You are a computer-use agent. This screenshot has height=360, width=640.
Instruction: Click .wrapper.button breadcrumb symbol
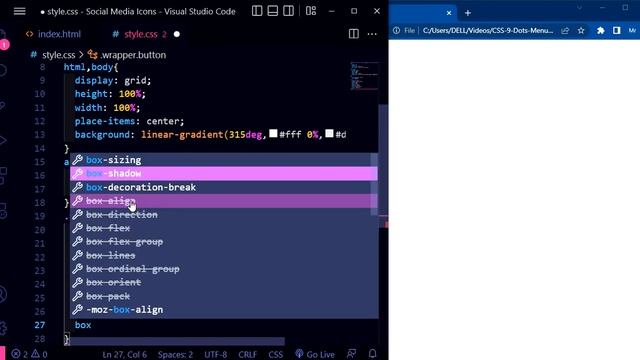coord(133,55)
